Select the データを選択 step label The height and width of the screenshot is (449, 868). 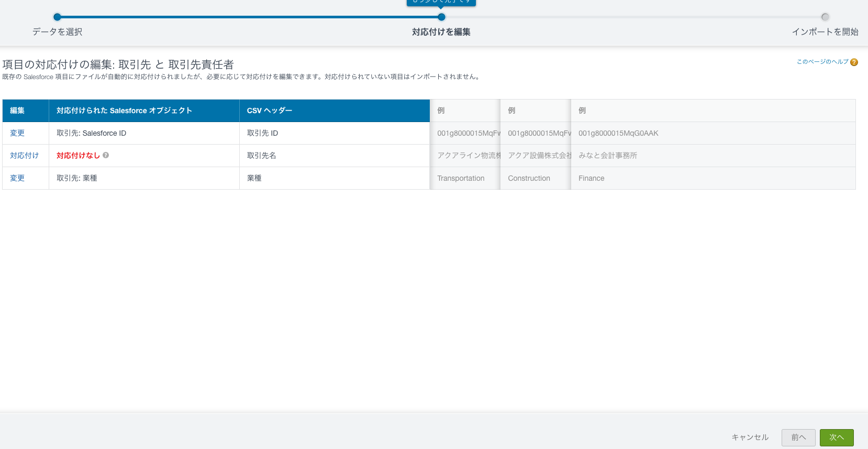(x=58, y=32)
